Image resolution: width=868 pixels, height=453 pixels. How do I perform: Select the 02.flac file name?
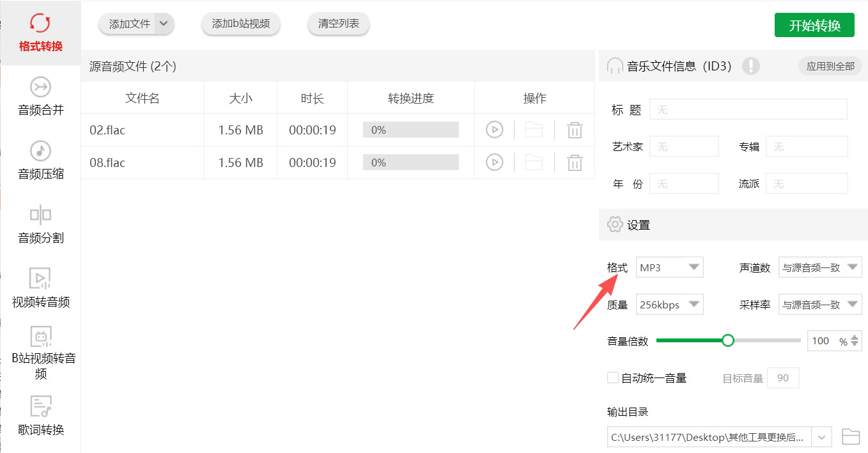tap(107, 130)
